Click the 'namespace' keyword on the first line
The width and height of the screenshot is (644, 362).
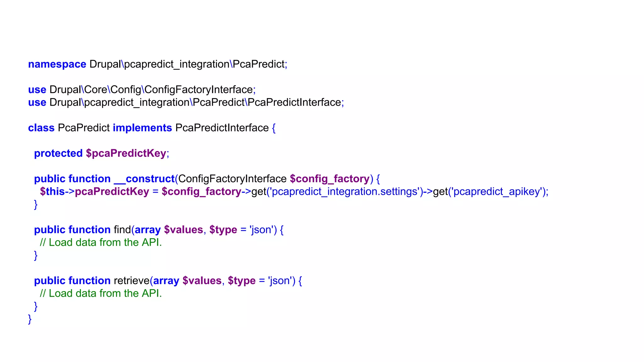point(57,64)
